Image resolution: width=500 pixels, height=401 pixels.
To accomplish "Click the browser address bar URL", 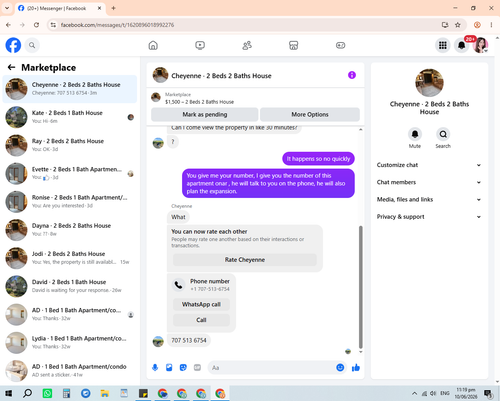I will 117,25.
